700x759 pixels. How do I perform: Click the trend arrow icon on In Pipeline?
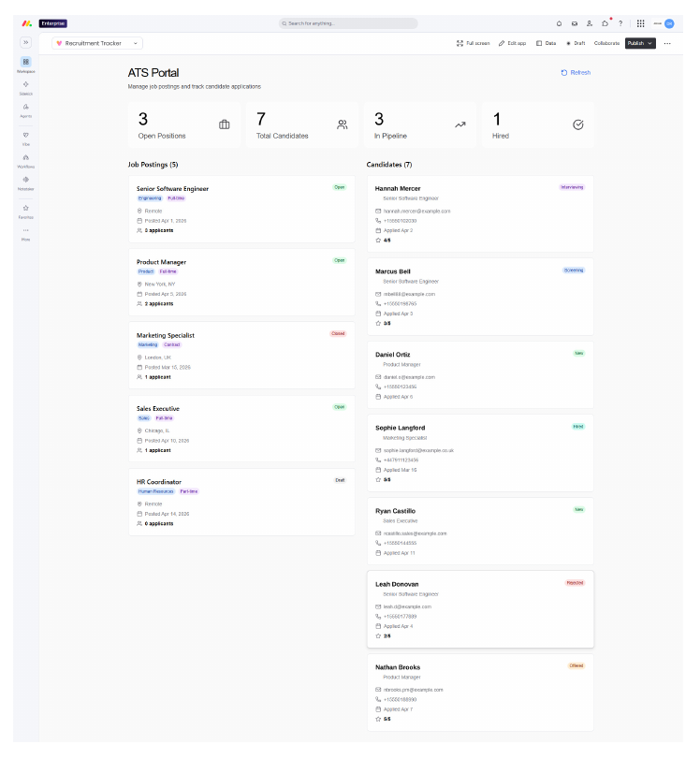pyautogui.click(x=459, y=124)
